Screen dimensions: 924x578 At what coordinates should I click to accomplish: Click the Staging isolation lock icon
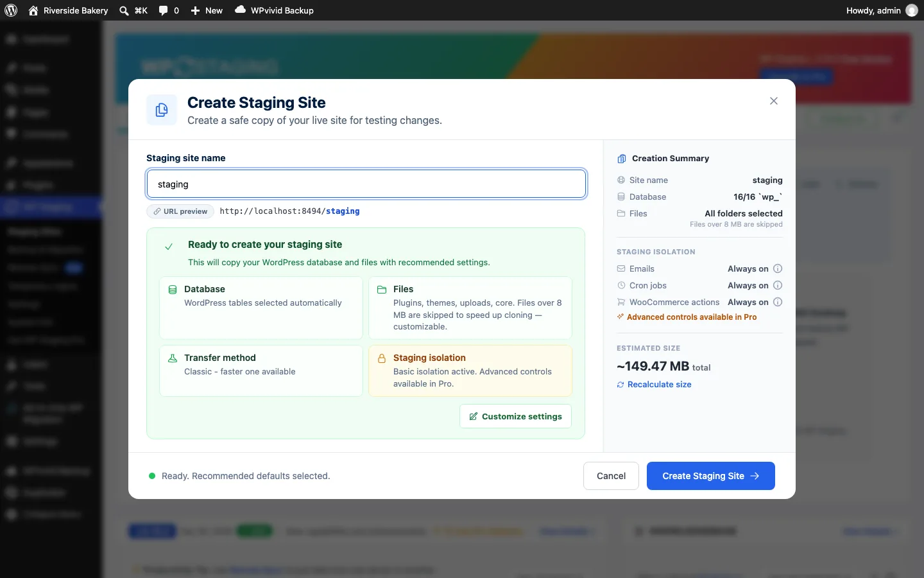pyautogui.click(x=382, y=358)
